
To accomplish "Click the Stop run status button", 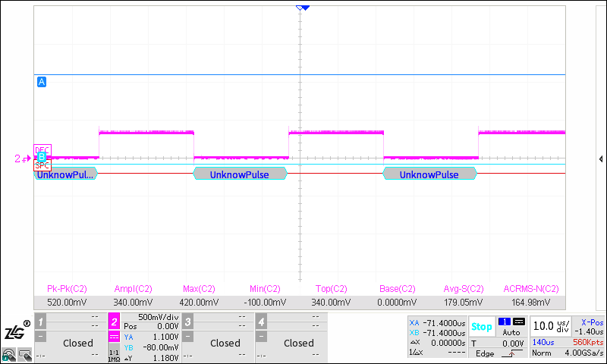I will tap(482, 327).
